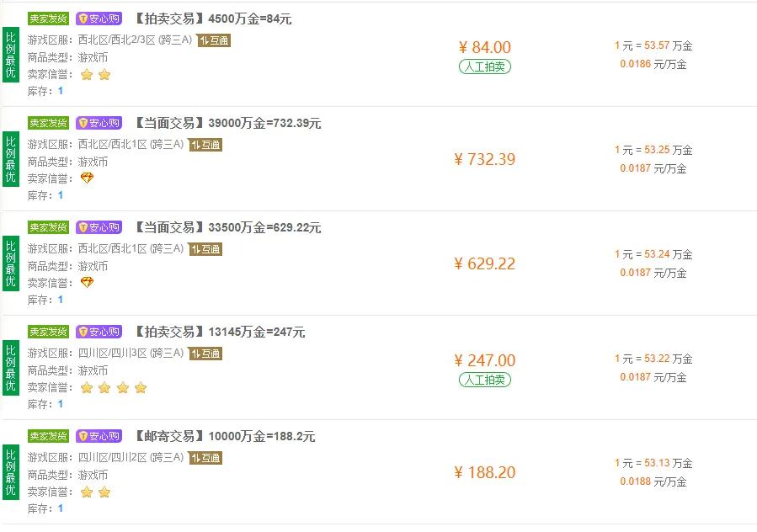Click 安心购 badge on 4500万金 listing
The height and width of the screenshot is (532, 757).
(99, 19)
